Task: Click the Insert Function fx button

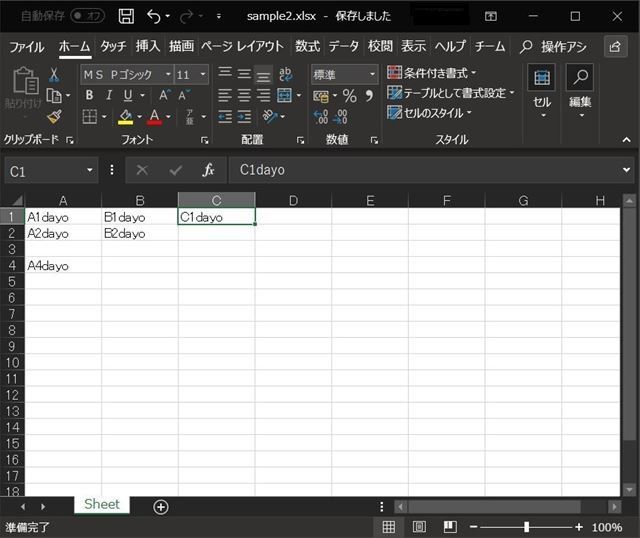Action: (208, 170)
